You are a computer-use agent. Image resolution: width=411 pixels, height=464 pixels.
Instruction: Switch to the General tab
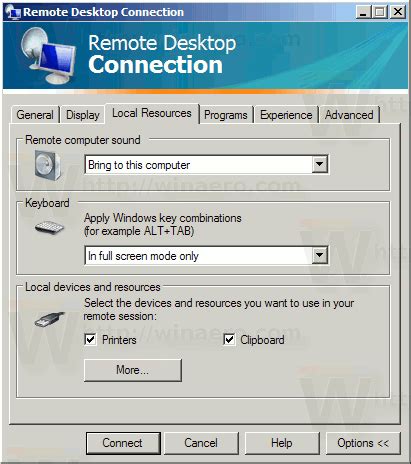coord(35,115)
